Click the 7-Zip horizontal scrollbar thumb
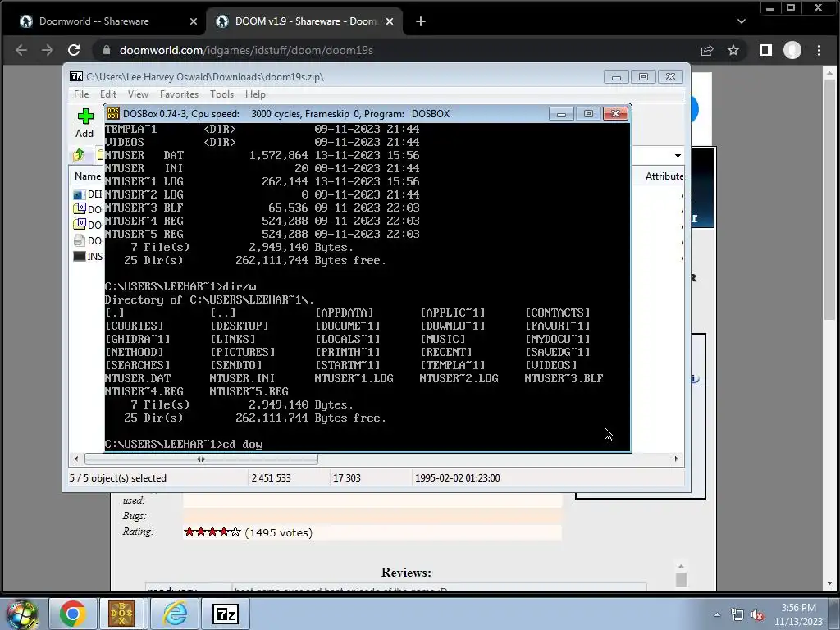The height and width of the screenshot is (630, 840). coord(201,459)
